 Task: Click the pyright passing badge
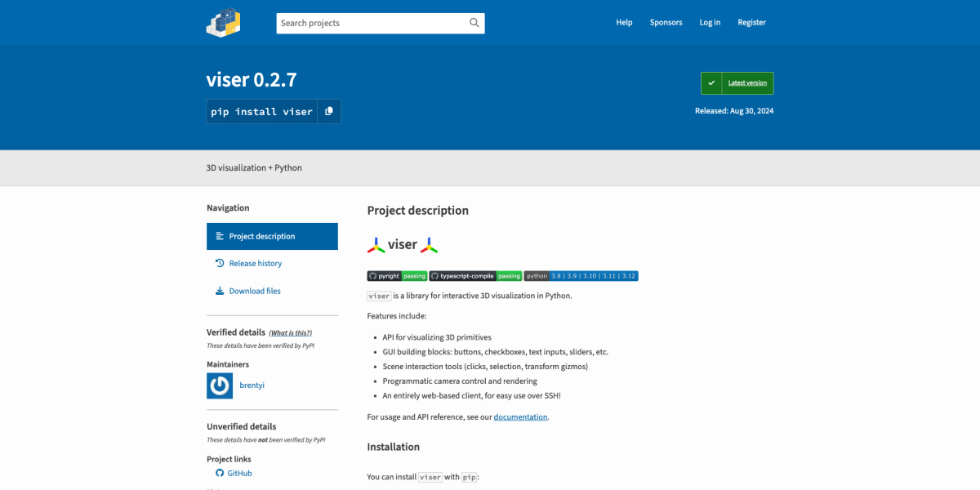click(397, 275)
